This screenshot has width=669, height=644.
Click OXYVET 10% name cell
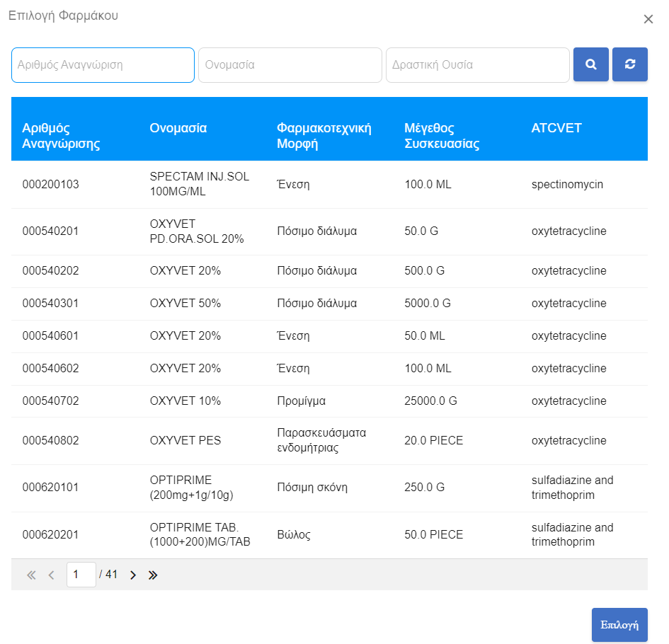(x=185, y=401)
